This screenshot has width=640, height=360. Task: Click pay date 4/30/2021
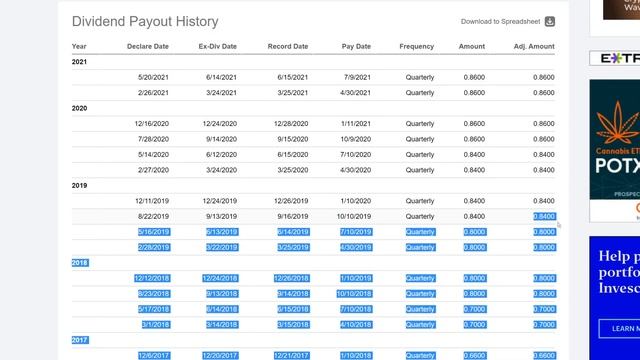pos(355,93)
